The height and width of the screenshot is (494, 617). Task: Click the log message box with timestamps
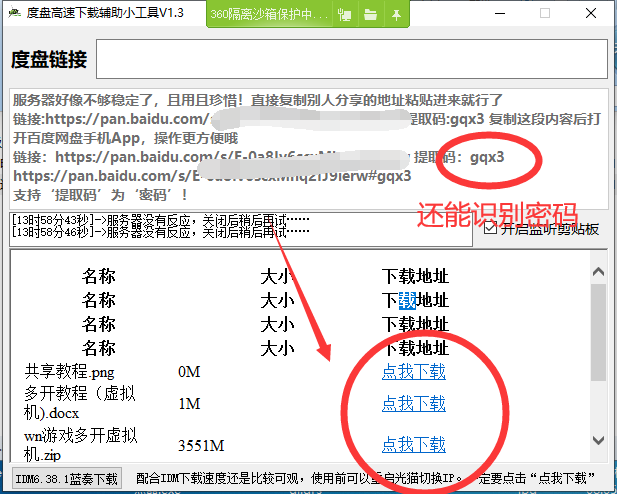(240, 226)
